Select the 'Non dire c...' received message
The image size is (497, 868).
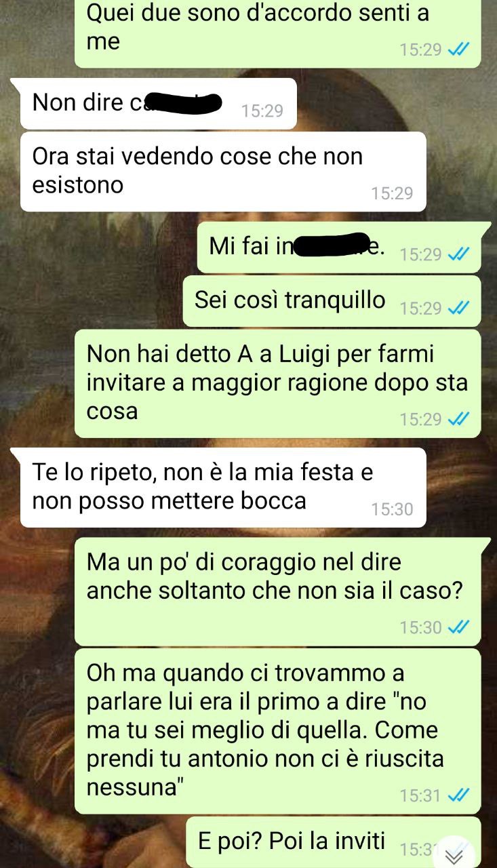pyautogui.click(x=159, y=104)
